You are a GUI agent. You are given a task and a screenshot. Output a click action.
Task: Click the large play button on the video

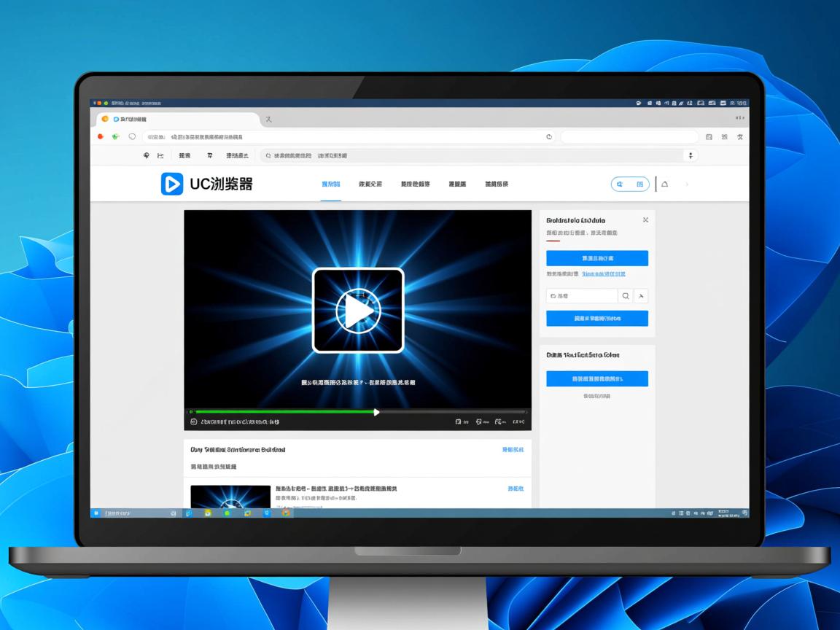(357, 311)
